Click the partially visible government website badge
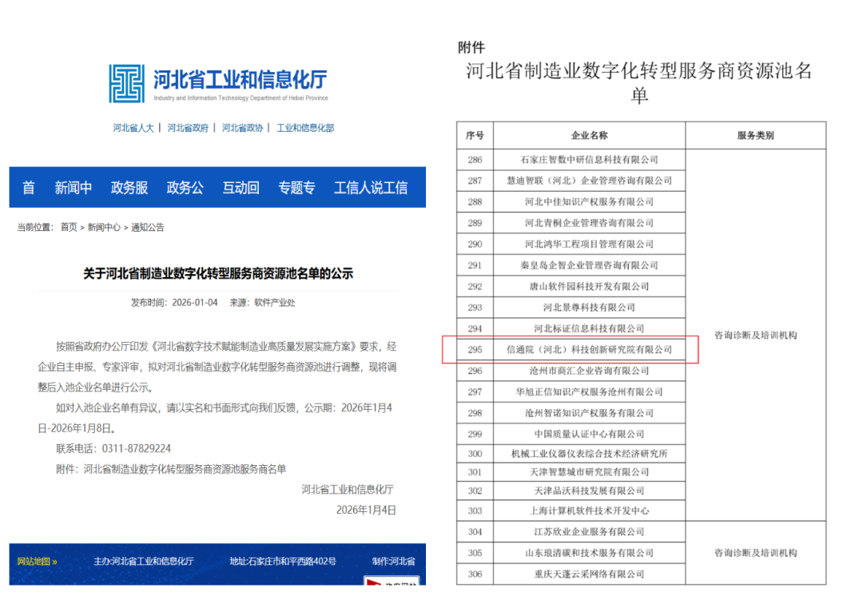Image resolution: width=863 pixels, height=616 pixels. [x=391, y=582]
